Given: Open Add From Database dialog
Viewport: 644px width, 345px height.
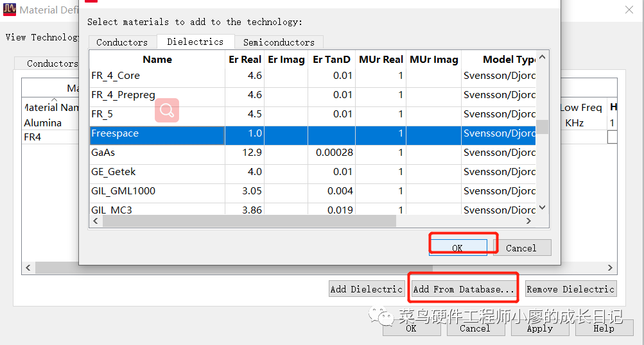Looking at the screenshot, I should (x=464, y=289).
